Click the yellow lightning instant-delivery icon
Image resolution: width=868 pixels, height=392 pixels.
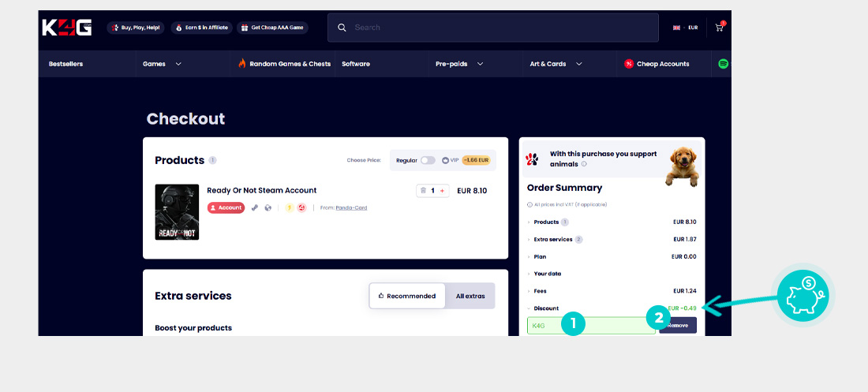pos(289,207)
